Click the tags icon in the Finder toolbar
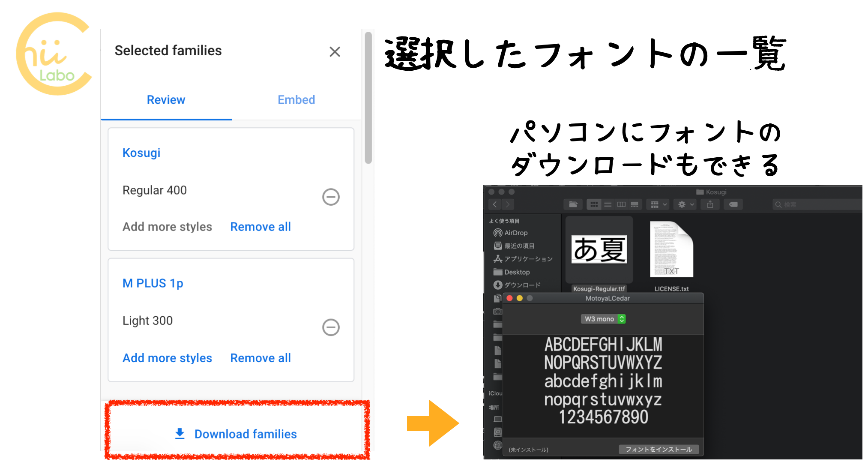Screen dimensions: 868x474 click(x=733, y=204)
